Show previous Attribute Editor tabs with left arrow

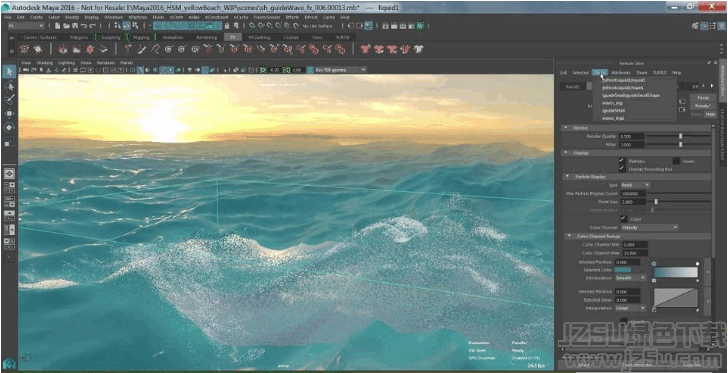coord(704,86)
